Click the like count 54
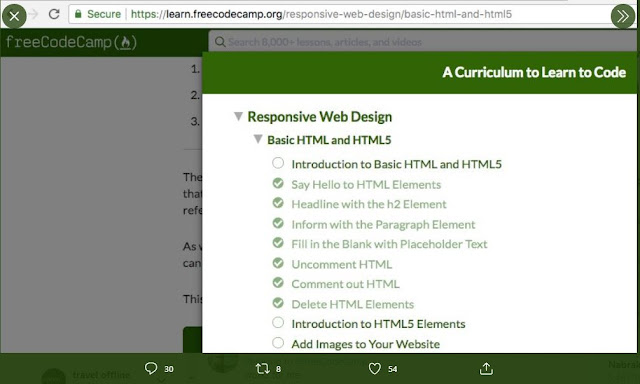Screen dimensions: 640x384 393,369
